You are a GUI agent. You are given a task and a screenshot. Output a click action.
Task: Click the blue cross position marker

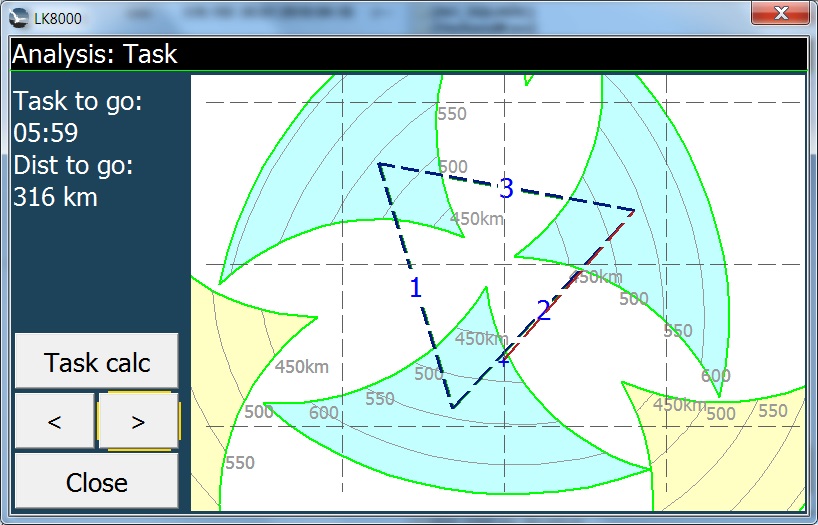(x=502, y=359)
